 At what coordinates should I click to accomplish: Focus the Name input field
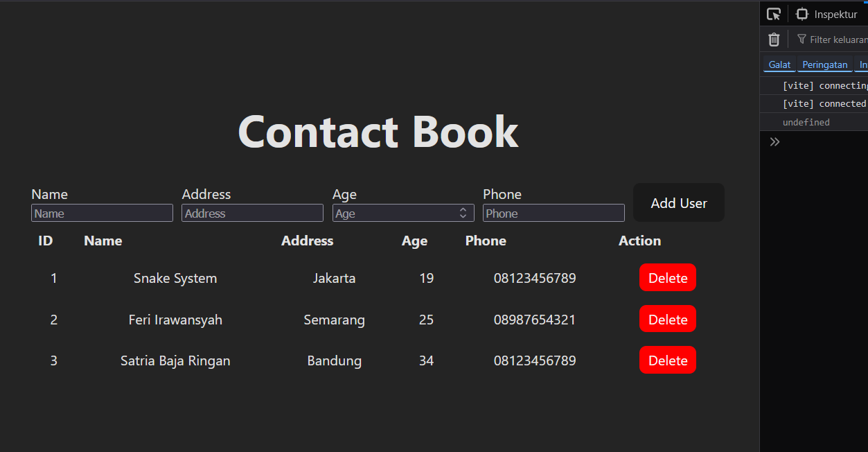point(102,213)
